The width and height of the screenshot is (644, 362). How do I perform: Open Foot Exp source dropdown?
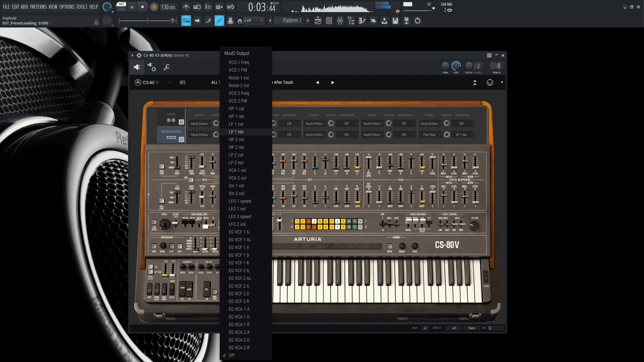(x=431, y=135)
